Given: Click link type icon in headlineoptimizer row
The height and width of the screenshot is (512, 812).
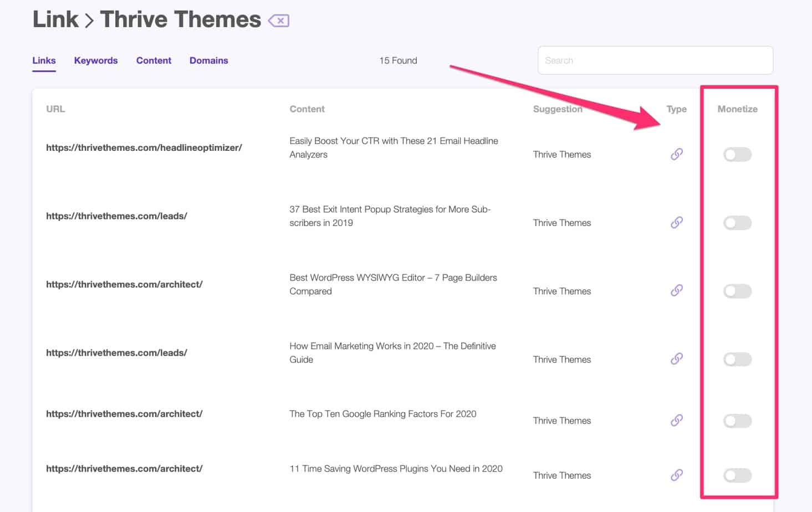Looking at the screenshot, I should (676, 154).
